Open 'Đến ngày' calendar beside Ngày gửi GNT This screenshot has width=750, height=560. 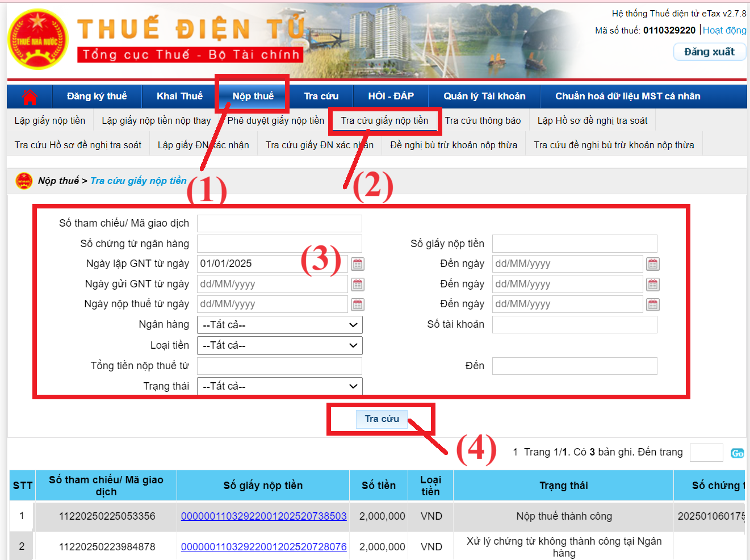[x=653, y=285]
